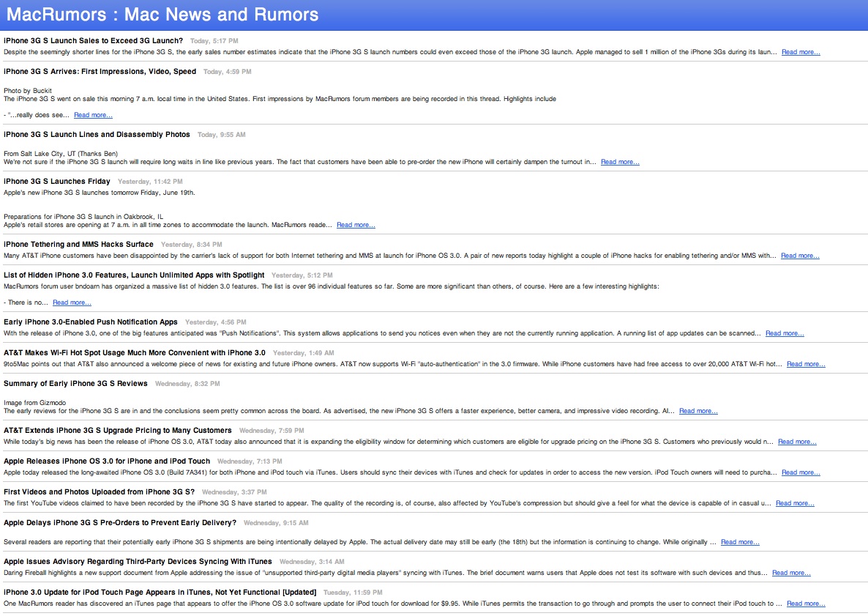Open Read more for iPhone OS 3.0 release
Viewport: 868px width, 616px height.
pos(801,473)
